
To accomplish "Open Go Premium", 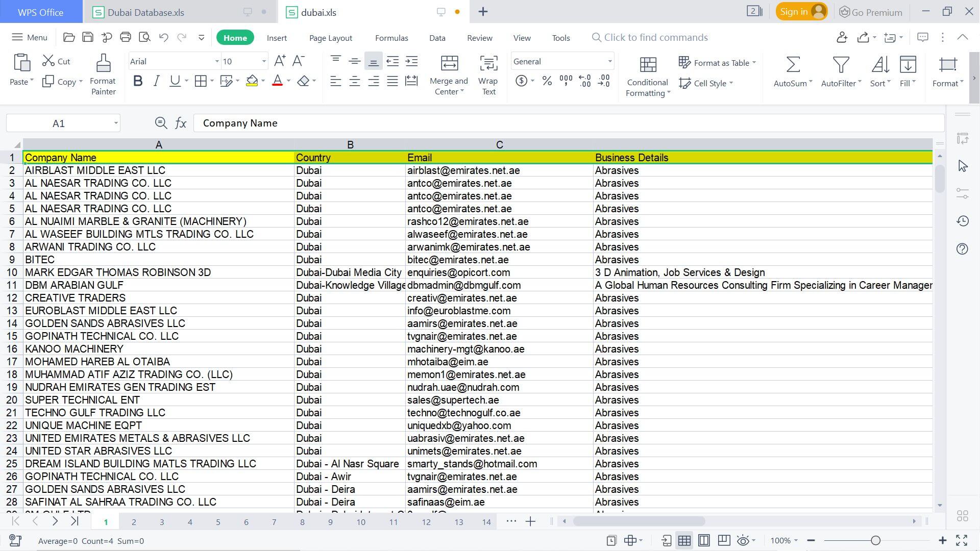I will coord(870,12).
